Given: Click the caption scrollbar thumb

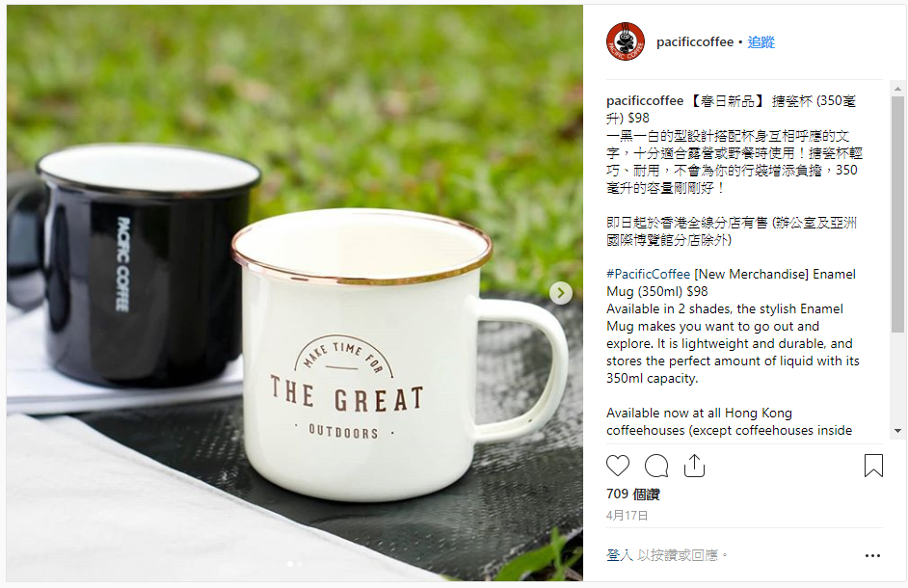Looking at the screenshot, I should coord(897,214).
